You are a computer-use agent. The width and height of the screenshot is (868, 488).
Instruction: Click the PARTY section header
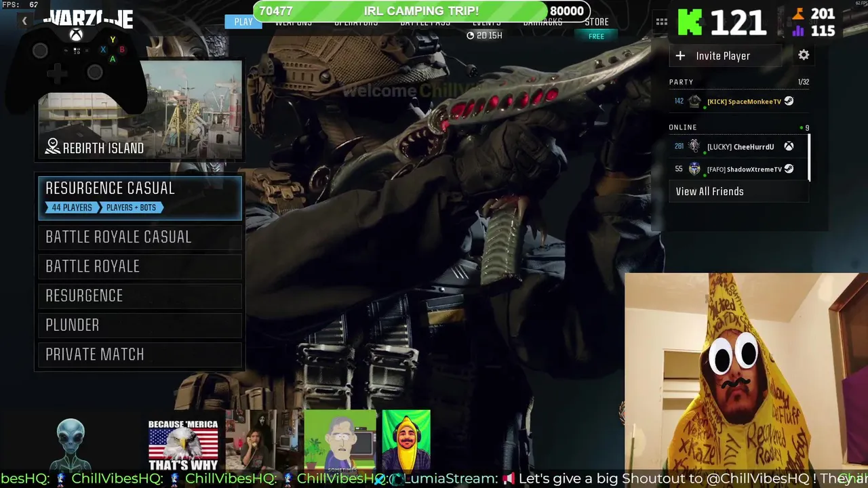point(681,82)
